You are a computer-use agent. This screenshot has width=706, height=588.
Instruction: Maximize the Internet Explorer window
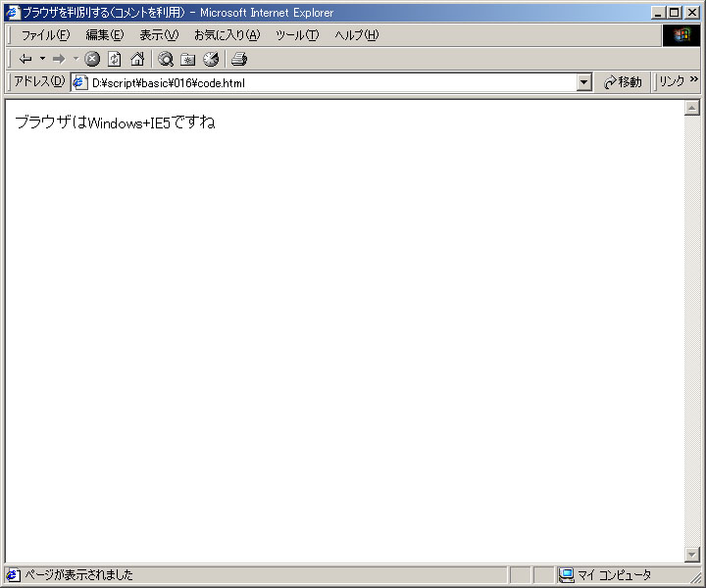pyautogui.click(x=674, y=13)
